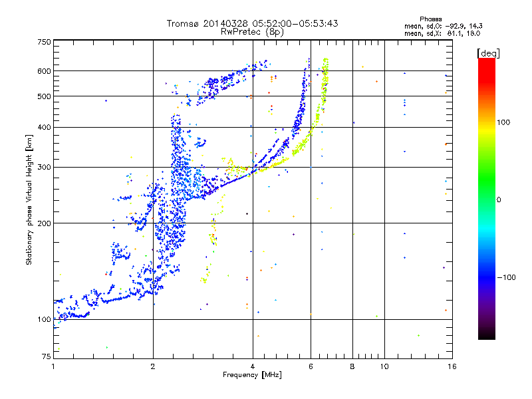Click the '16' frequency axis tick label
Image resolution: width=532 pixels, height=399 pixels.
click(x=452, y=366)
